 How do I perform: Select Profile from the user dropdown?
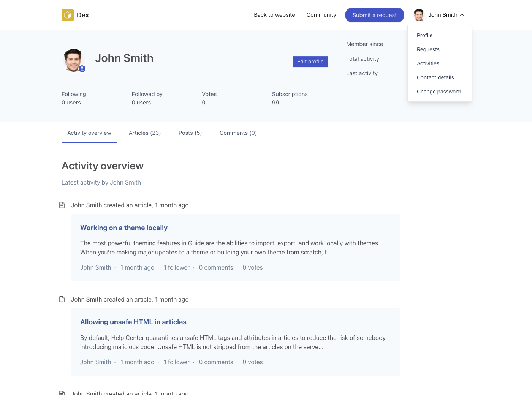[x=424, y=35]
